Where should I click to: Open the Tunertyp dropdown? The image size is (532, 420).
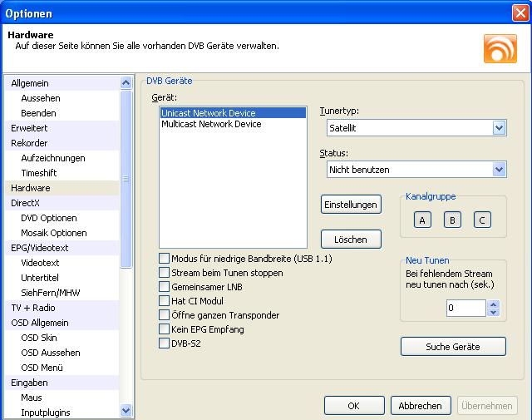click(x=499, y=128)
